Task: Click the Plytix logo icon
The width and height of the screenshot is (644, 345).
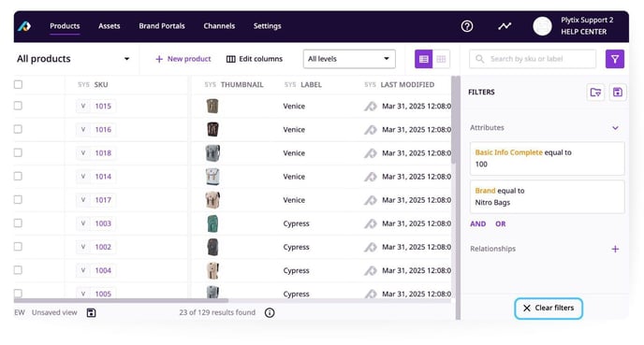Action: (24, 26)
